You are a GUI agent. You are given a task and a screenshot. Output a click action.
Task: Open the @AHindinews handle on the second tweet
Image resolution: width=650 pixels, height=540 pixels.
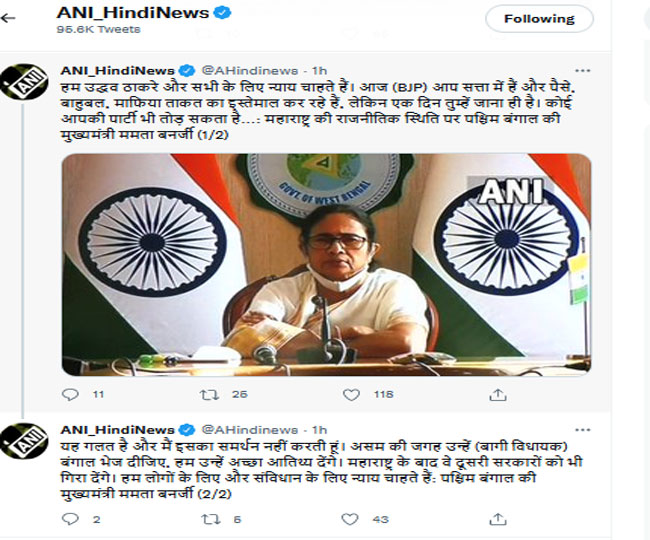point(250,430)
